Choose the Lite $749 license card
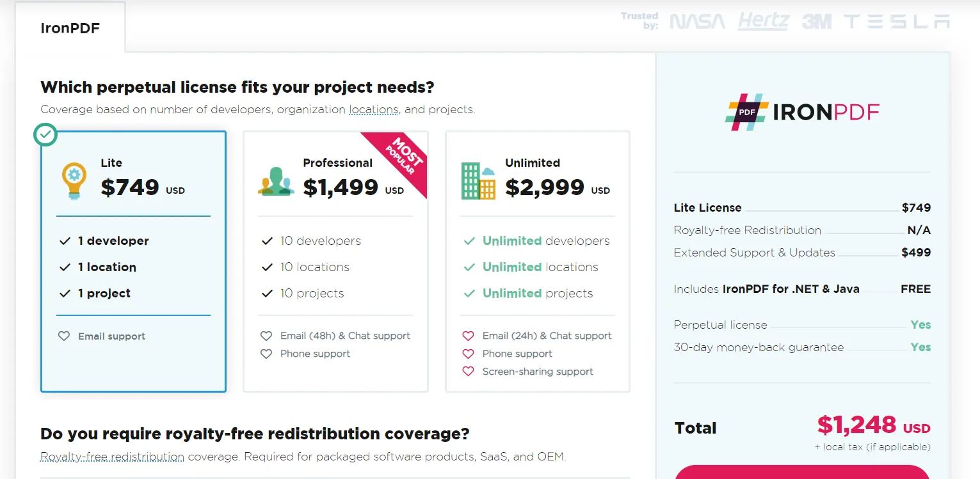The width and height of the screenshot is (980, 479). [133, 262]
